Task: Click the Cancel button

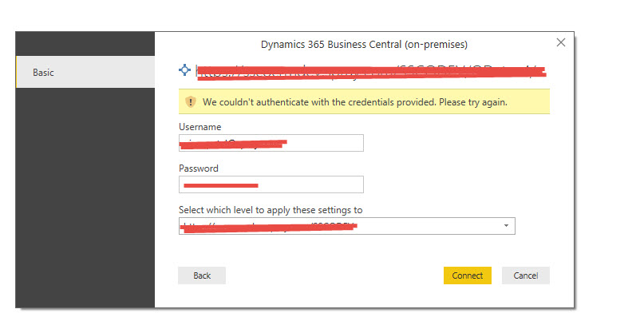Action: 526,275
